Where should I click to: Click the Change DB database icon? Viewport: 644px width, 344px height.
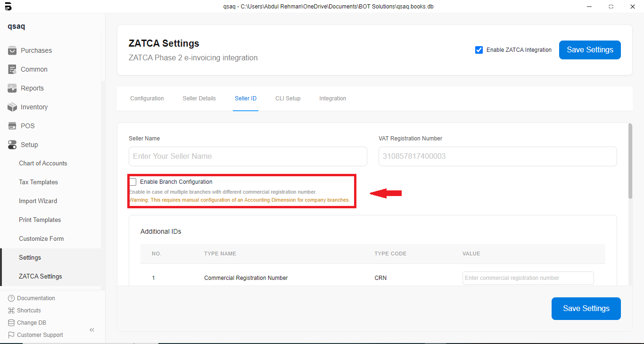[x=11, y=323]
